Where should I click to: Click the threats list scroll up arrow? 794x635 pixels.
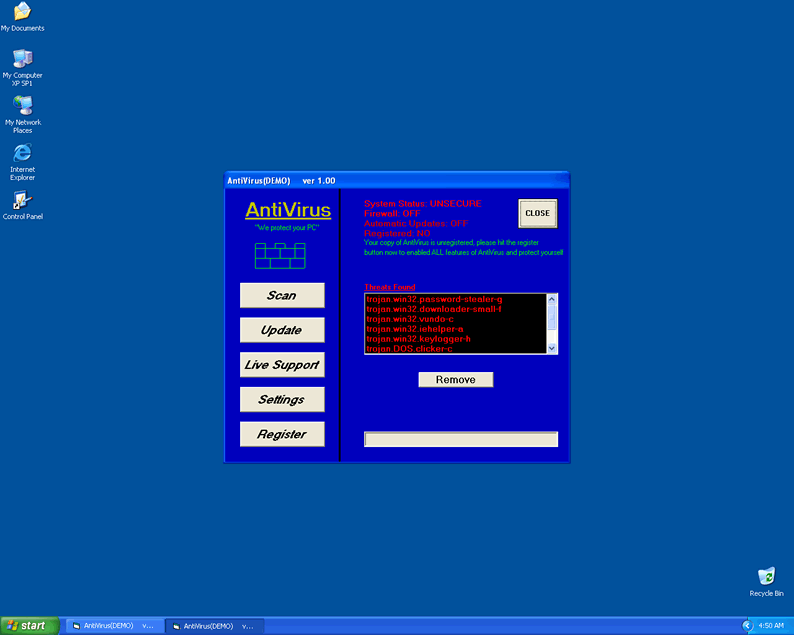tap(552, 299)
